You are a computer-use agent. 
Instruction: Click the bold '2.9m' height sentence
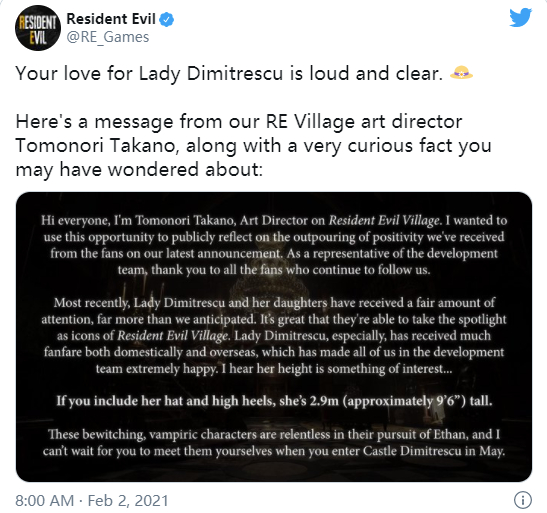pos(274,401)
